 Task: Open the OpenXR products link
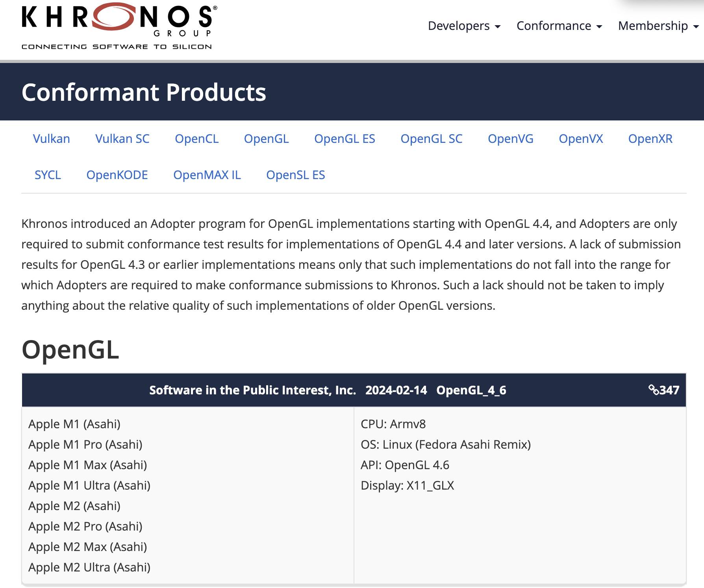pyautogui.click(x=650, y=139)
